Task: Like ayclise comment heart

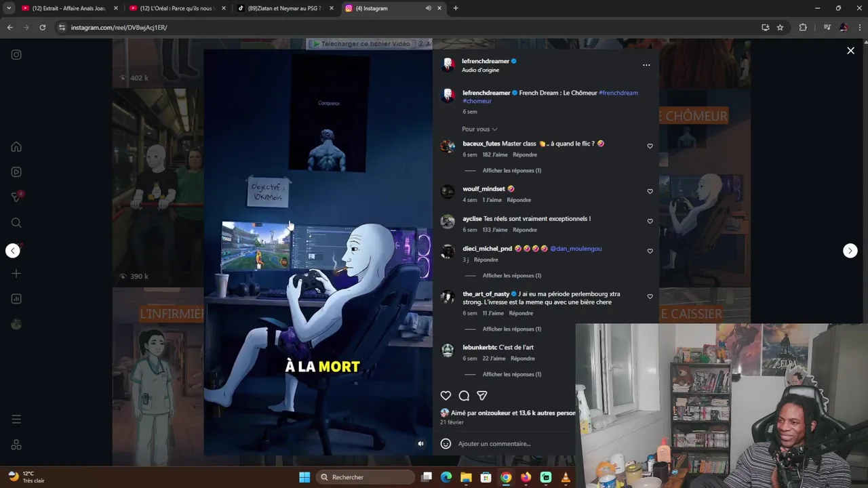Action: tap(650, 222)
